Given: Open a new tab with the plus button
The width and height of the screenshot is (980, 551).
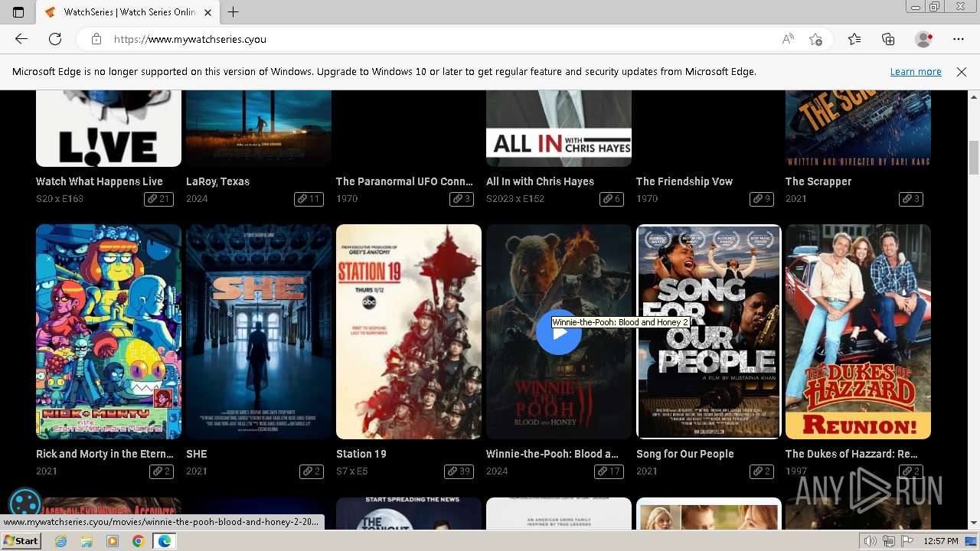Looking at the screenshot, I should tap(234, 12).
